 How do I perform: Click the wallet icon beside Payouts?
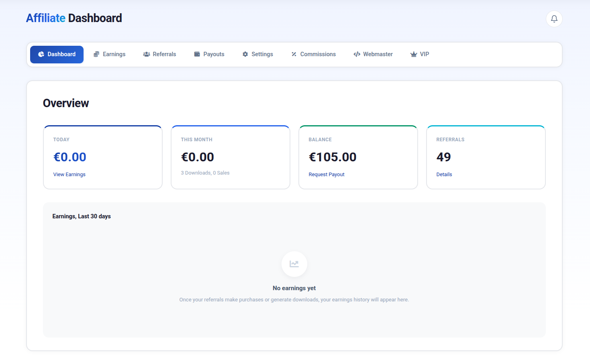[197, 54]
